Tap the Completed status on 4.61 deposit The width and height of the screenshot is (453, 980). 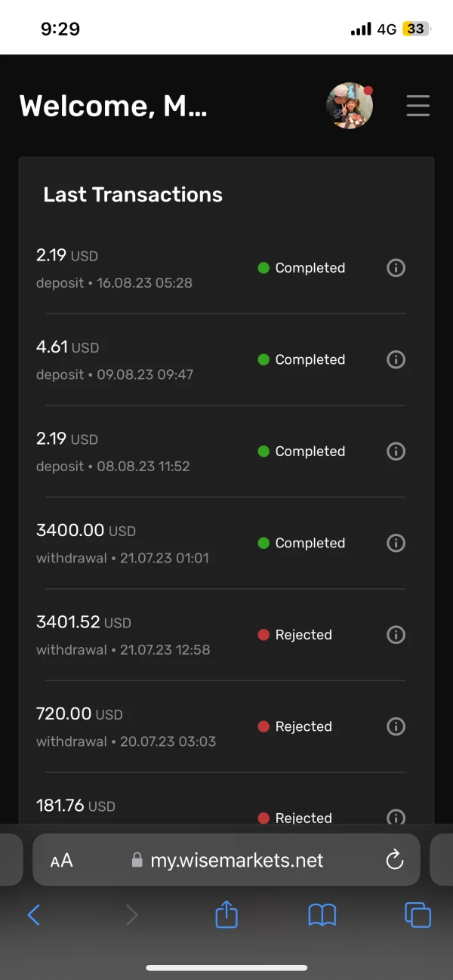point(310,359)
